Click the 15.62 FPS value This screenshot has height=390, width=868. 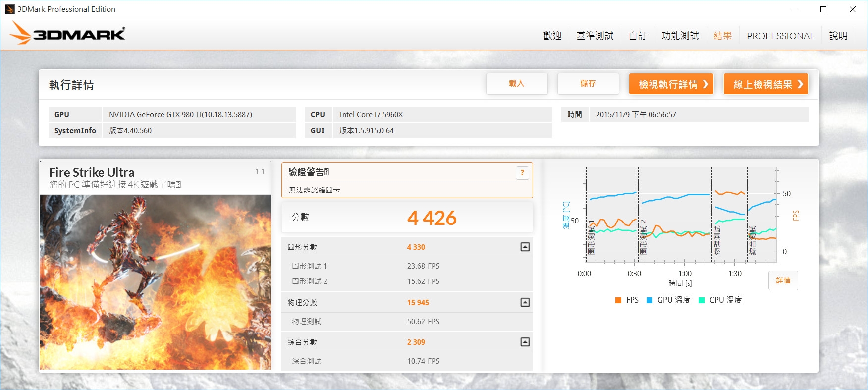(424, 281)
